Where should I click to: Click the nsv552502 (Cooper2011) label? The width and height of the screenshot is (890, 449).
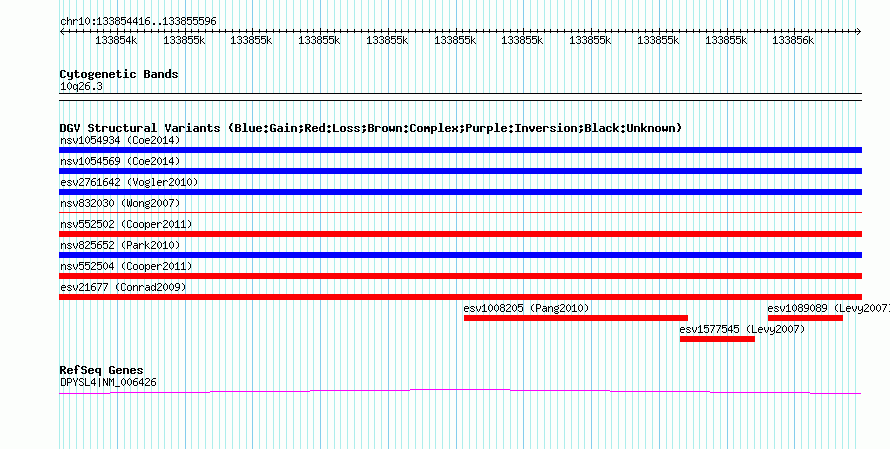click(126, 224)
